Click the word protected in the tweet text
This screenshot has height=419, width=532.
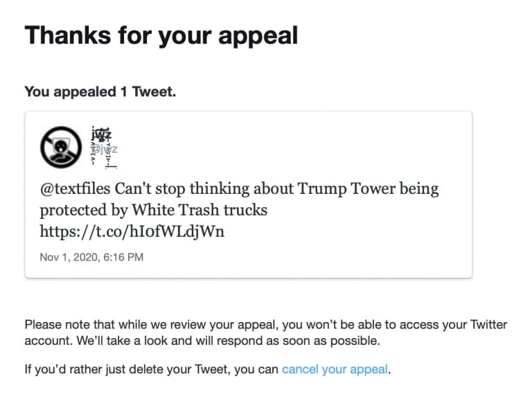pos(73,211)
